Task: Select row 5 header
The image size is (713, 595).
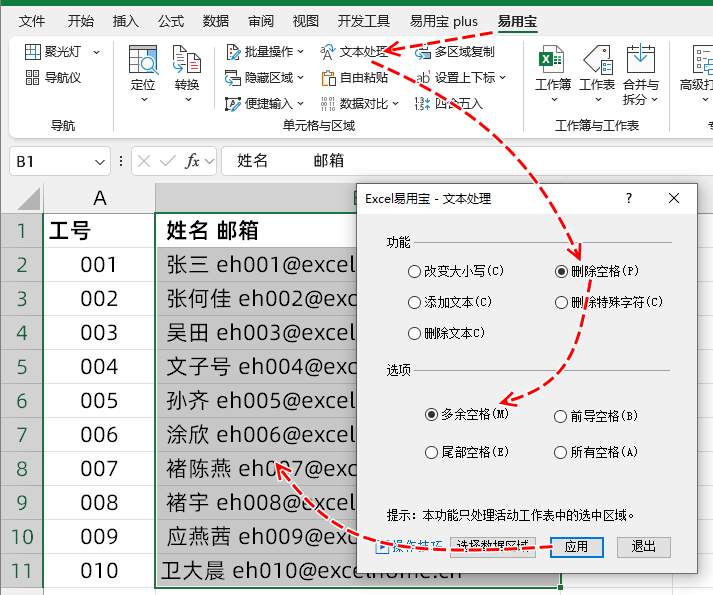Action: click(x=21, y=367)
